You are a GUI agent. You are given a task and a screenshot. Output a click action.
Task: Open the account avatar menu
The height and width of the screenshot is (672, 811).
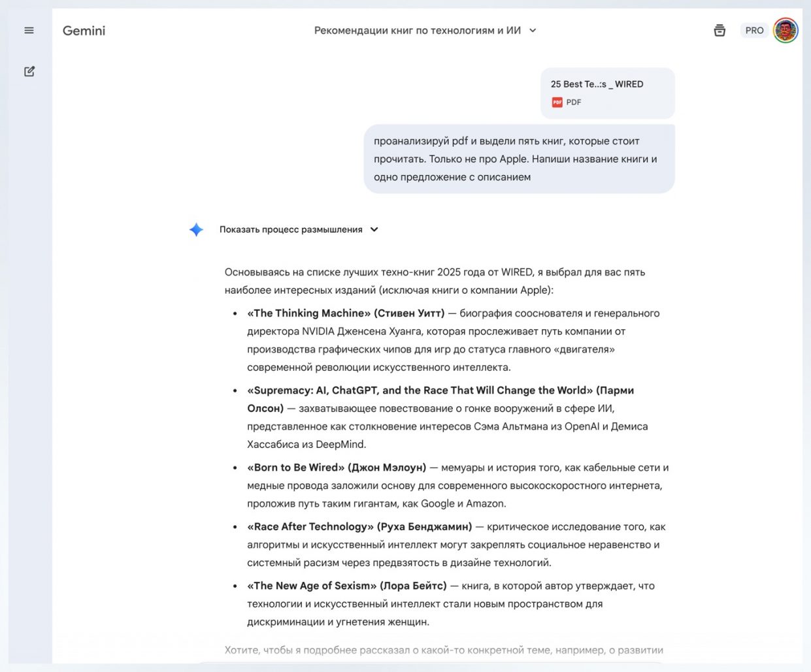point(786,31)
